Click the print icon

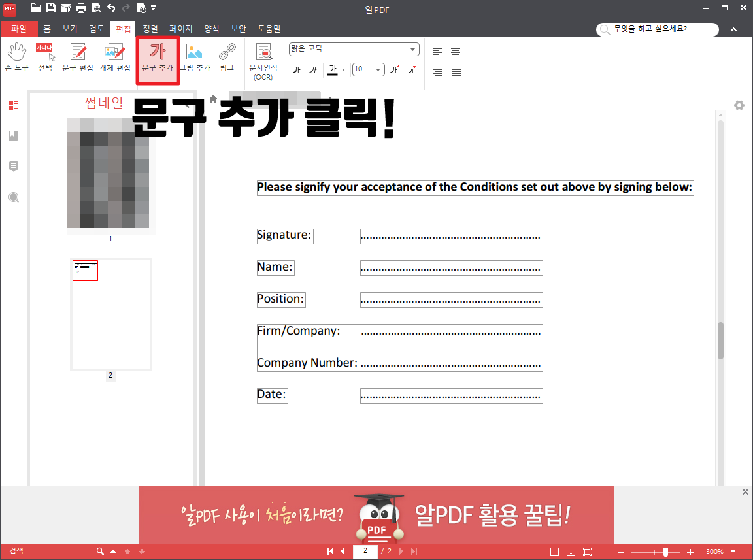pos(81,8)
